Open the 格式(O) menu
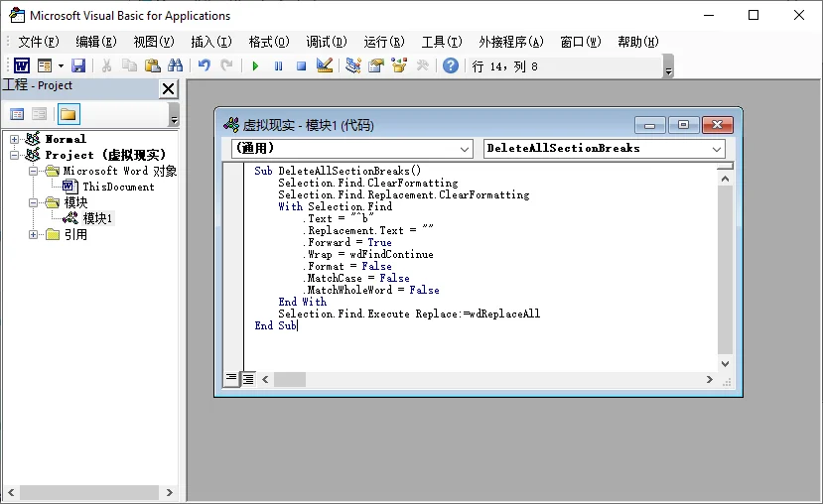 click(x=269, y=42)
